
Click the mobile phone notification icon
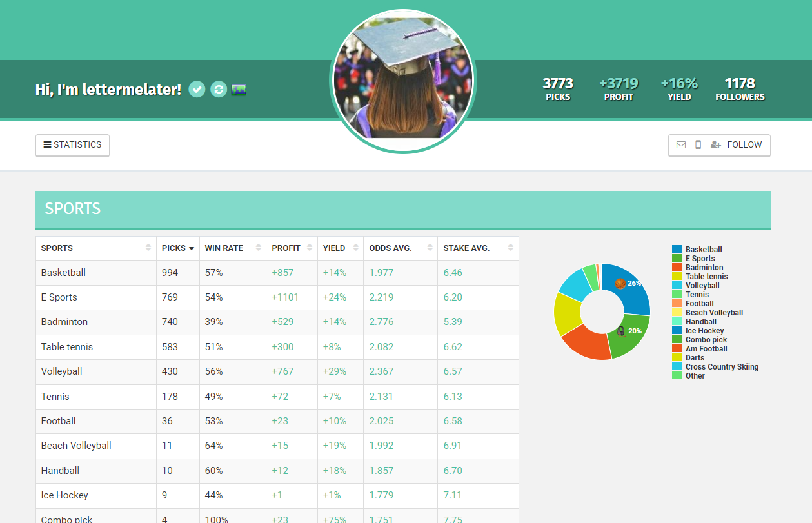pos(698,145)
